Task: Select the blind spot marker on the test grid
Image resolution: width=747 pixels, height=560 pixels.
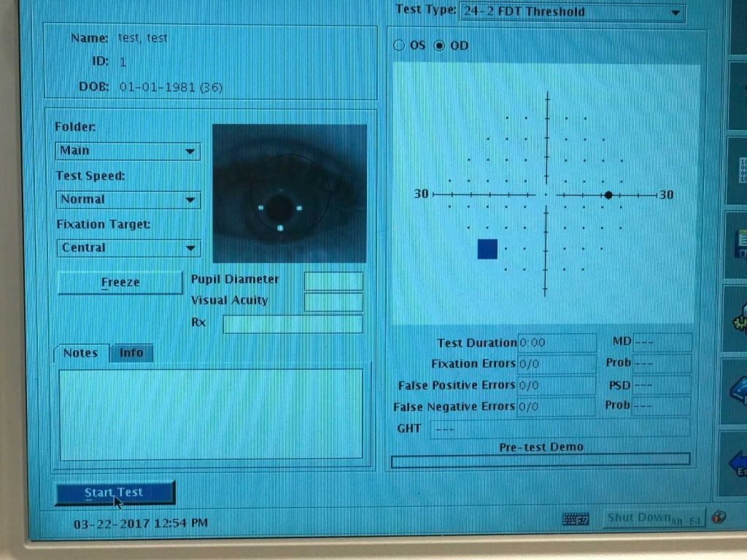Action: [609, 194]
